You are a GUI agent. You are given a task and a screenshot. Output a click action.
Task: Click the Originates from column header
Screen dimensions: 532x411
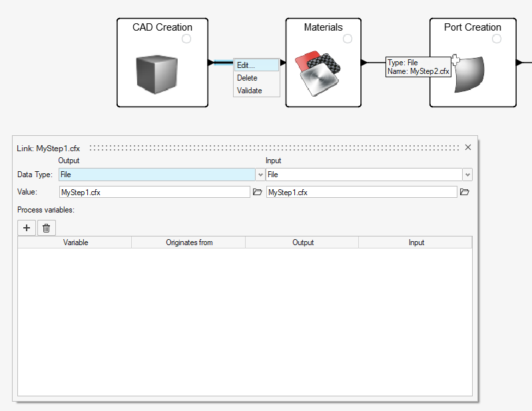tap(189, 242)
